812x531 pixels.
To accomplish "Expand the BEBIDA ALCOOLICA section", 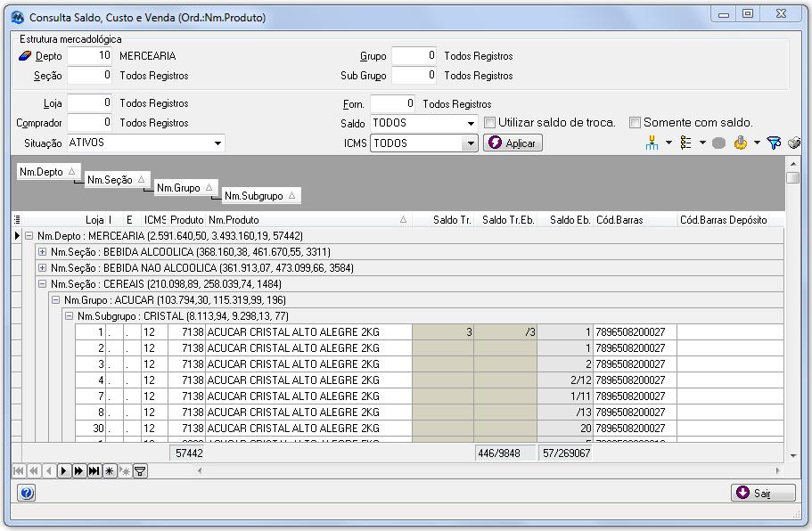I will 43,252.
